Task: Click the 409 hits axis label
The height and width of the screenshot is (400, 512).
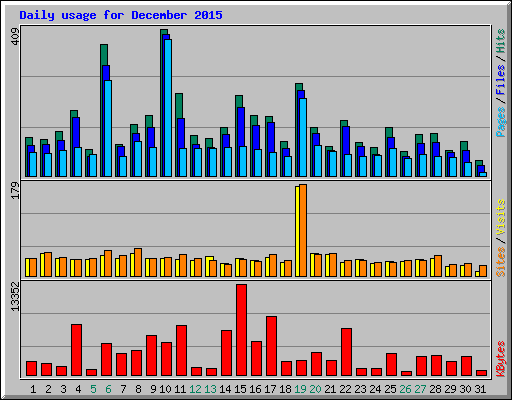Action: (x=15, y=37)
